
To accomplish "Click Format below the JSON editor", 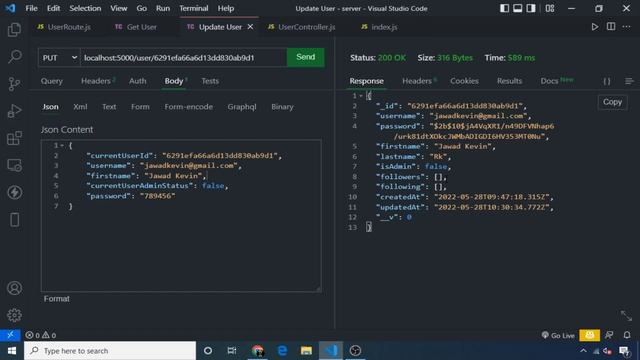I will click(56, 299).
